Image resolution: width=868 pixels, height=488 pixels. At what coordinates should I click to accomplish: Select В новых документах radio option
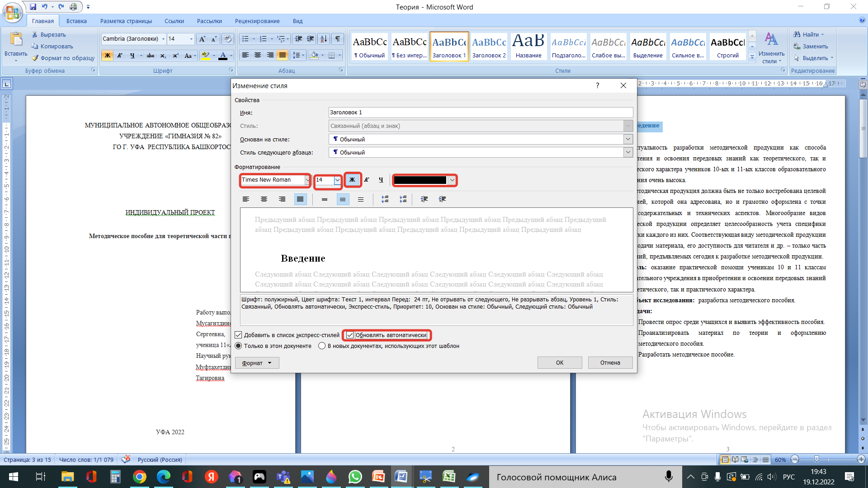point(322,346)
